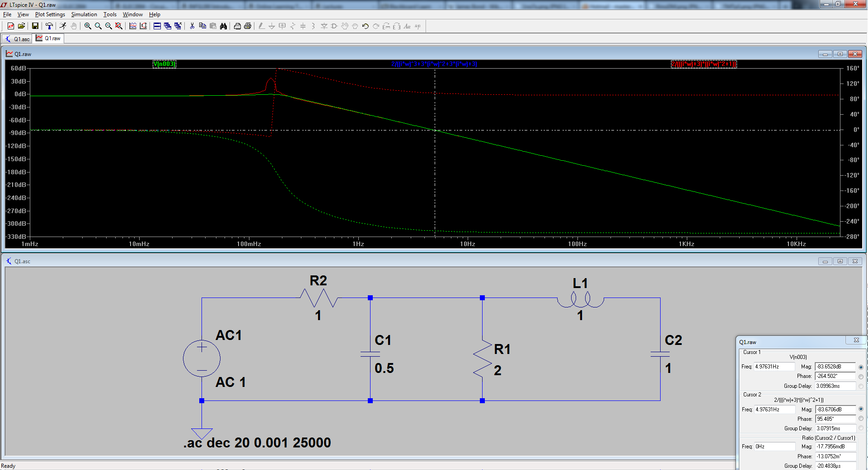The image size is (868, 470).
Task: Click the Autorange plot icon
Action: coord(143,26)
